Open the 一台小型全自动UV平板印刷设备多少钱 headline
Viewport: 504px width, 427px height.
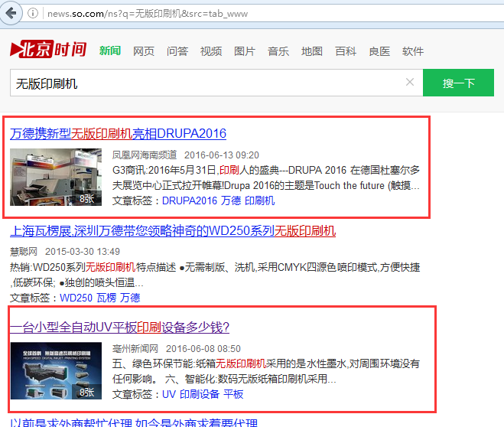(119, 327)
